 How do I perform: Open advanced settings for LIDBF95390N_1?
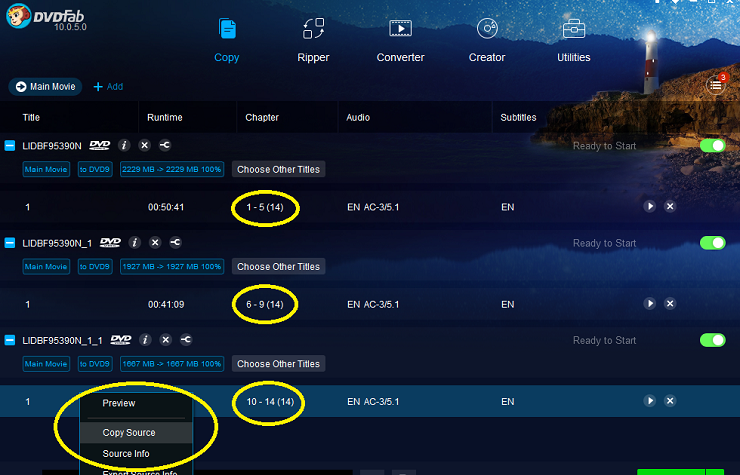tap(175, 243)
